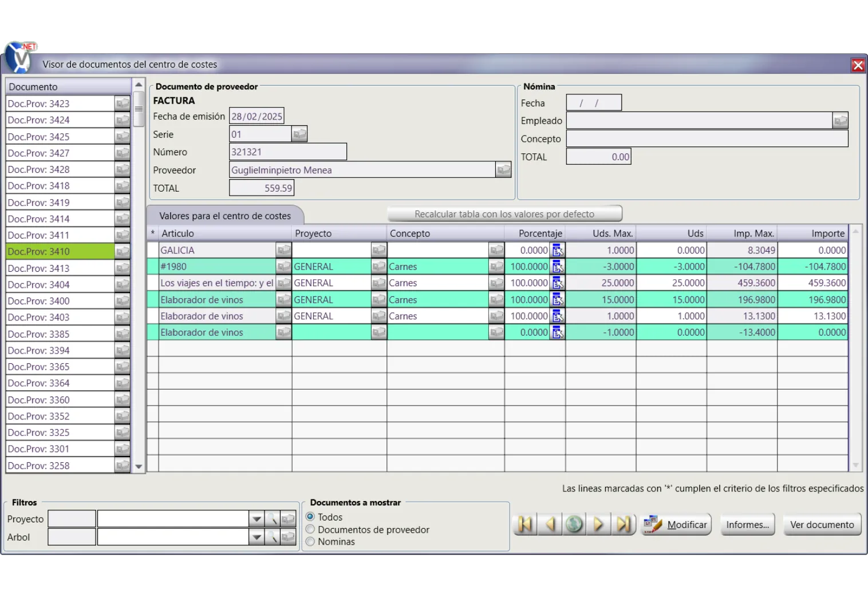Open percentage calculator icon in GALICIA row
Screen dimensions: 868x595
557,250
